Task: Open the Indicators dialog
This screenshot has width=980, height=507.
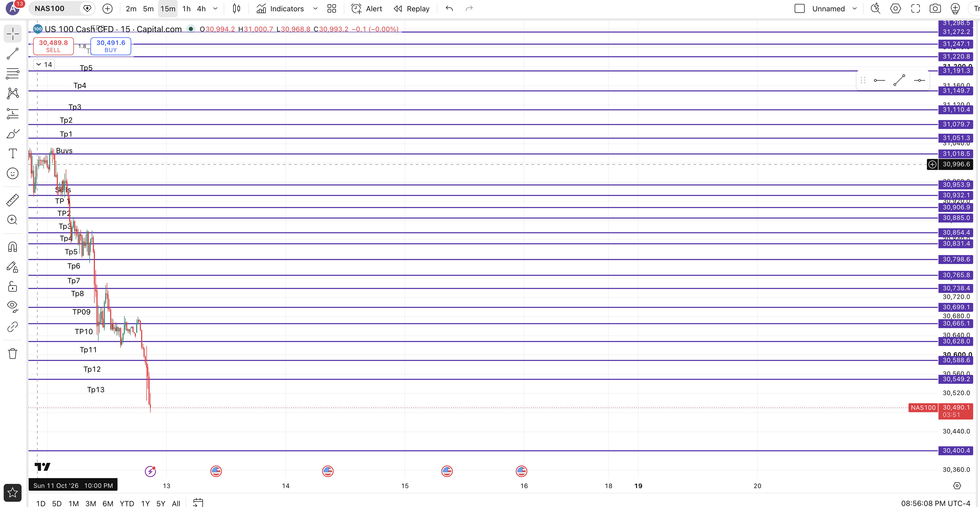Action: [x=280, y=8]
